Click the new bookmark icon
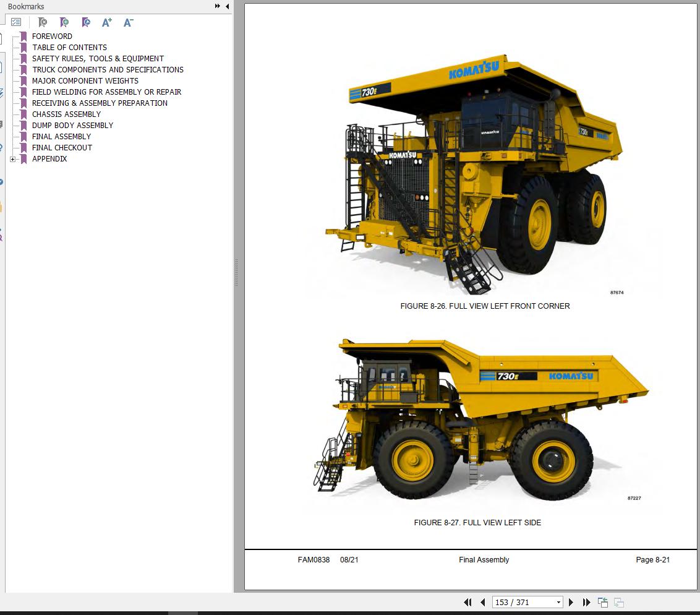Viewport: 700px width, 615px height. click(x=64, y=22)
